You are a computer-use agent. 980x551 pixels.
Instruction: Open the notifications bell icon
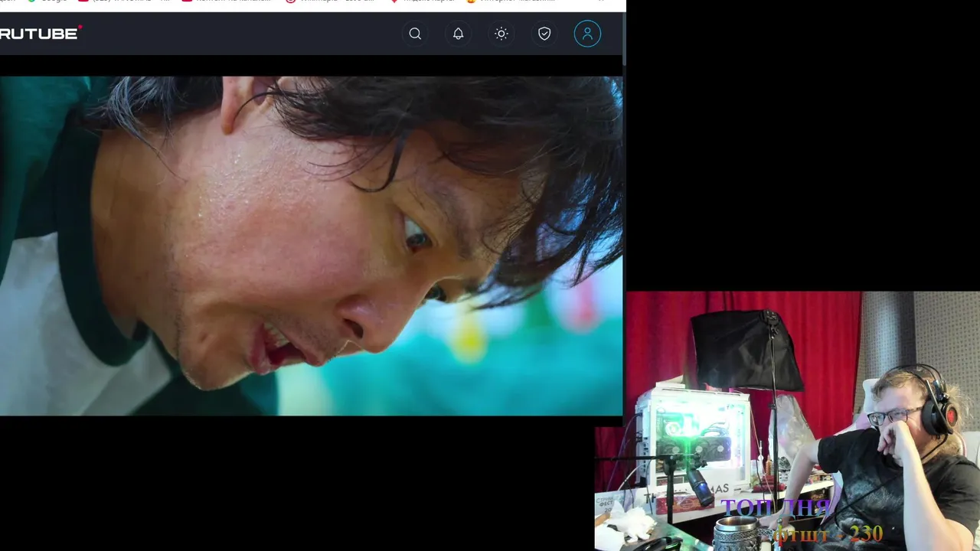pyautogui.click(x=458, y=34)
